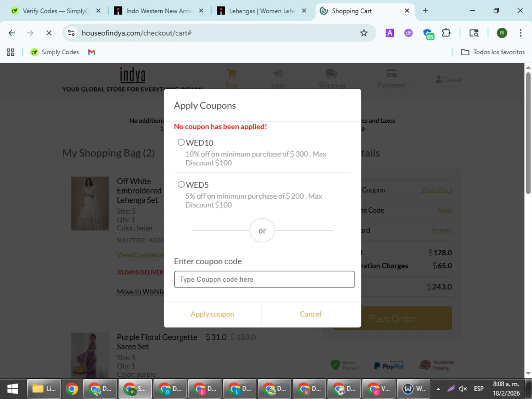The width and height of the screenshot is (532, 399).
Task: Open the Chrome profile avatar
Action: pos(501,33)
